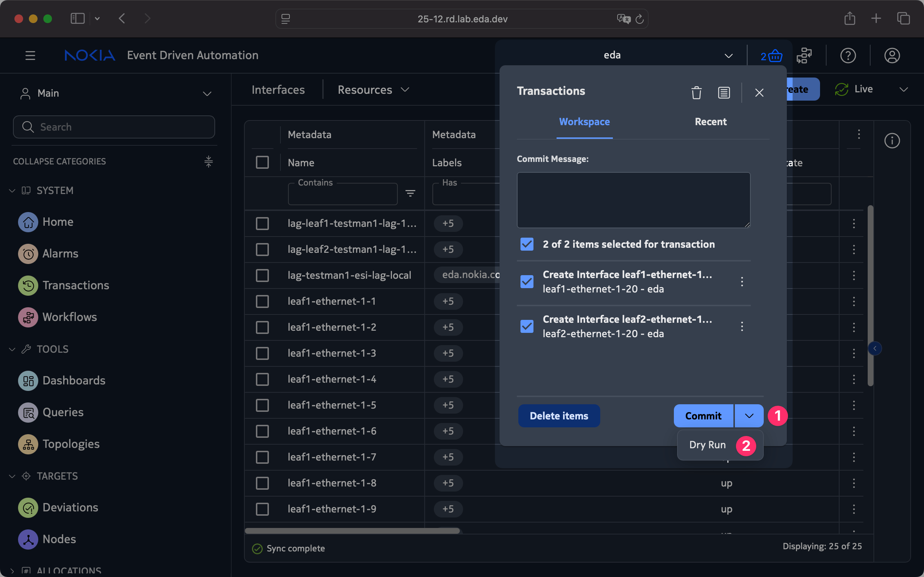Click the list view icon in Transactions header
This screenshot has height=577, width=924.
(x=724, y=92)
